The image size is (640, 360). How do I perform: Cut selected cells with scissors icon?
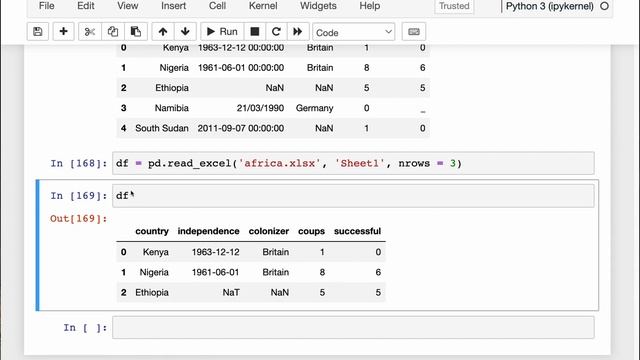point(90,31)
